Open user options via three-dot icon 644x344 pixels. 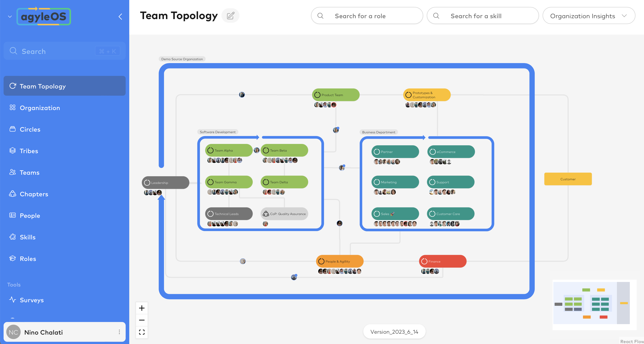(x=119, y=332)
